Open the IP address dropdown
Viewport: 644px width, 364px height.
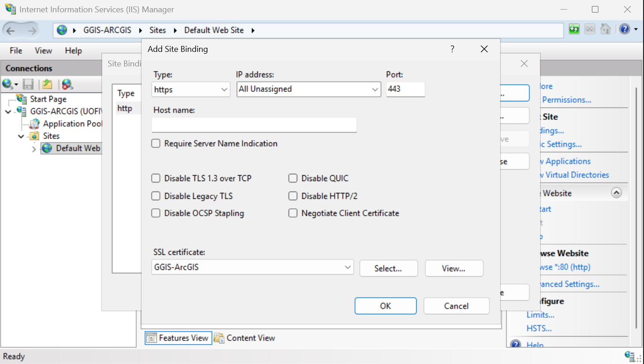click(309, 90)
